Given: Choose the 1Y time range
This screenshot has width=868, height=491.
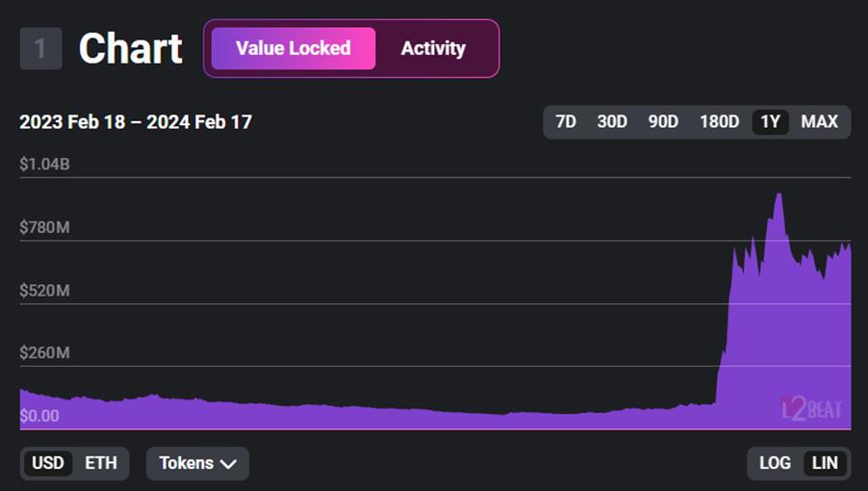Looking at the screenshot, I should 770,121.
